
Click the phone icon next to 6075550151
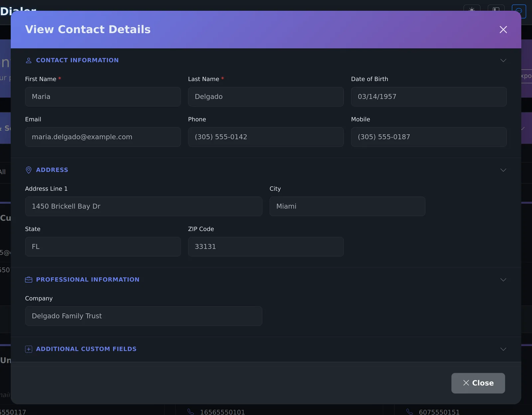[x=409, y=412]
